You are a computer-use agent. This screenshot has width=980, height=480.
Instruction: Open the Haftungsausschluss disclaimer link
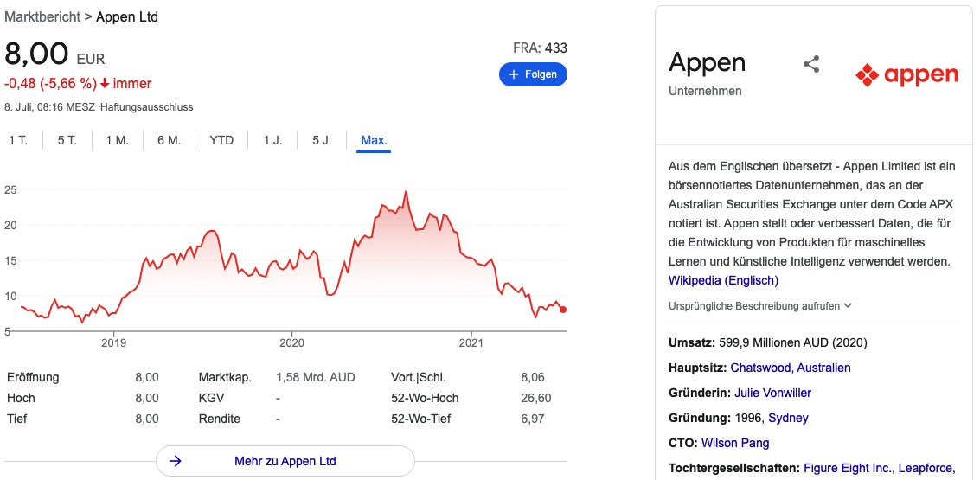[x=147, y=107]
